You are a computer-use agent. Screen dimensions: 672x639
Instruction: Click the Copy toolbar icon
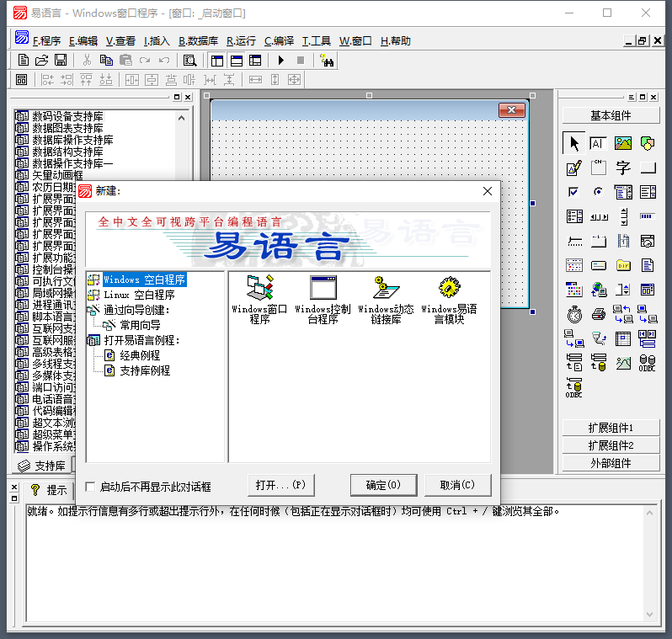coord(106,61)
